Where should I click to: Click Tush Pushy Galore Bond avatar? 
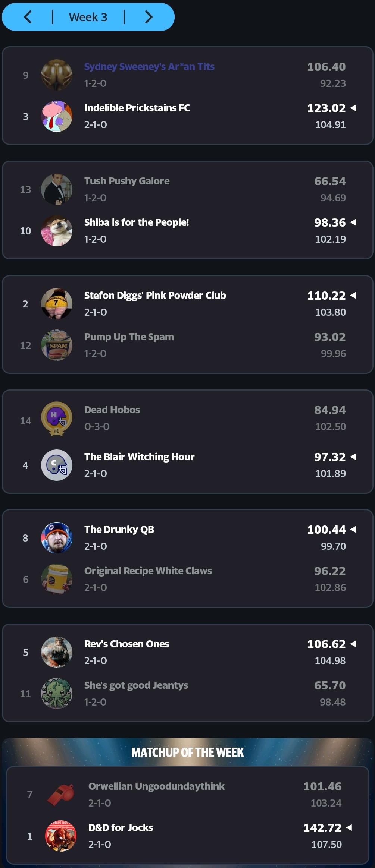point(57,189)
